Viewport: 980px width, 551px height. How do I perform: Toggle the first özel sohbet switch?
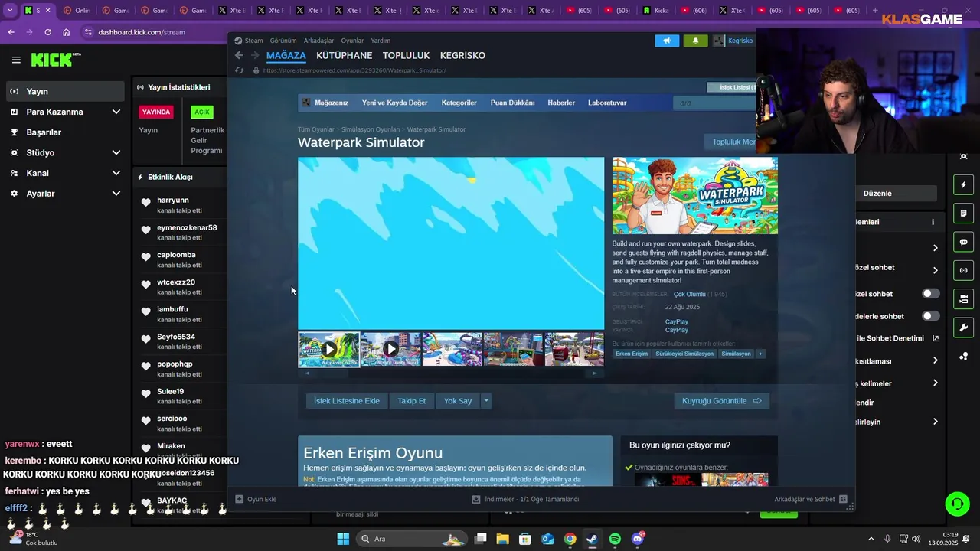(x=930, y=294)
